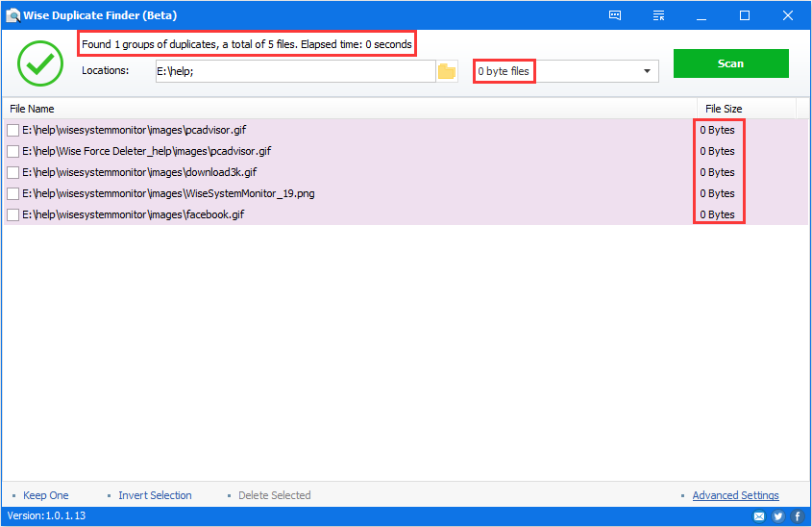Image resolution: width=812 pixels, height=527 pixels.
Task: Check the facebook.gif file checkbox
Action: pyautogui.click(x=12, y=214)
